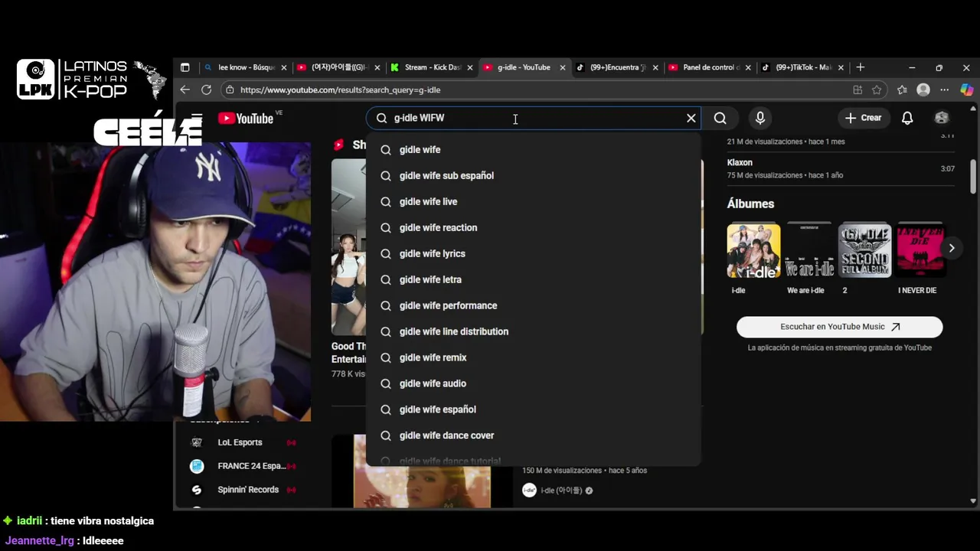This screenshot has width=980, height=551.
Task: Select suggestion 'gidle wife letra'
Action: tap(534, 280)
